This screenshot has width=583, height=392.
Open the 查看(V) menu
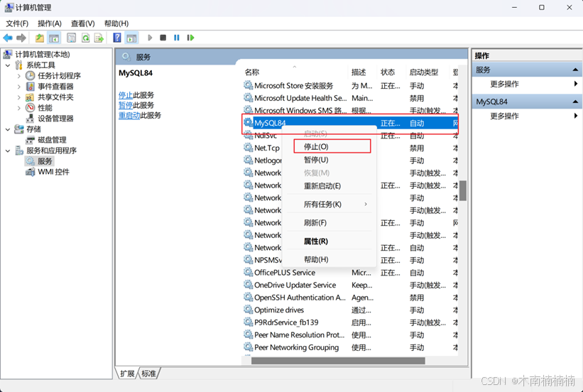click(x=82, y=23)
